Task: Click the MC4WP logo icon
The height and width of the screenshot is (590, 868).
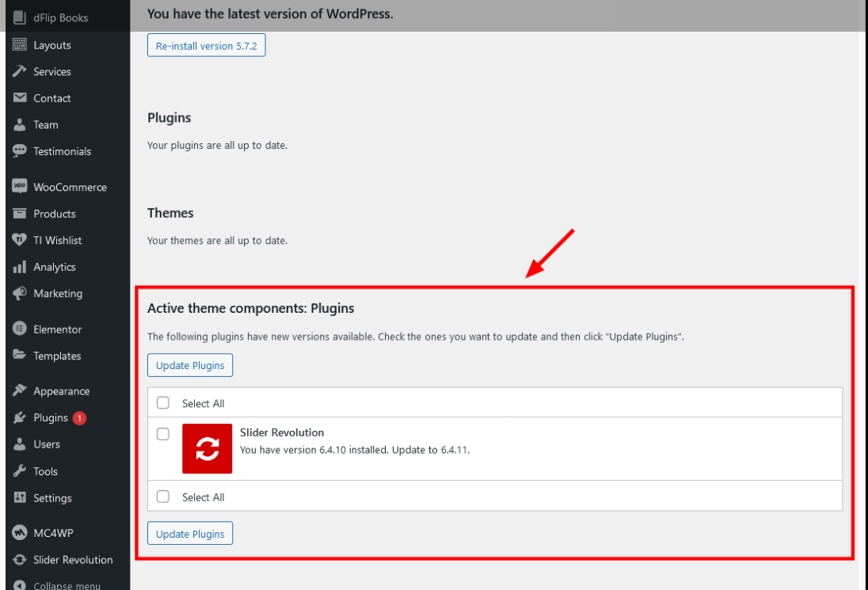Action: (x=19, y=533)
